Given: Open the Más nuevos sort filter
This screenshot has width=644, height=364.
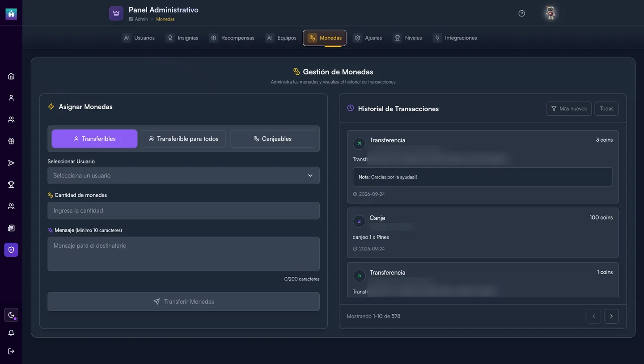Looking at the screenshot, I should (568, 109).
